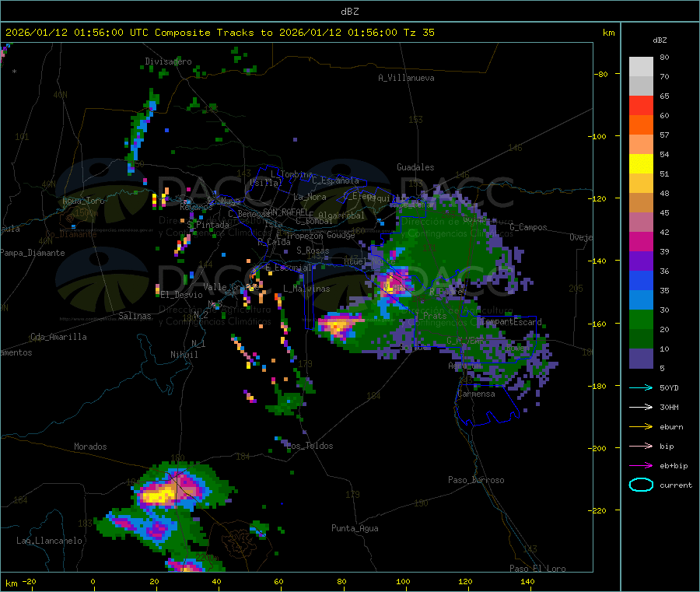Click the 'A_Villanueva' map label

406,78
